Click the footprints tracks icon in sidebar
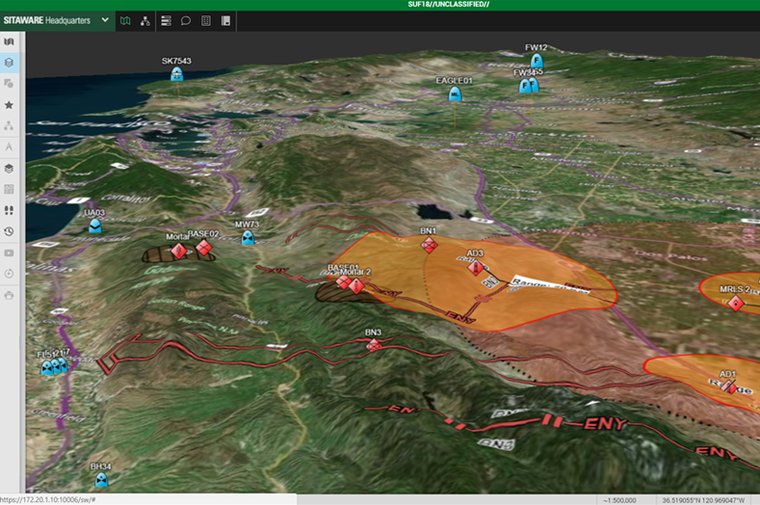Image resolution: width=760 pixels, height=505 pixels. (9, 210)
